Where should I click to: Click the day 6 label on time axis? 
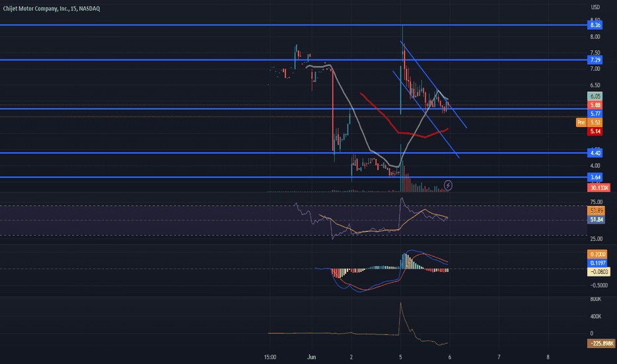coord(450,357)
